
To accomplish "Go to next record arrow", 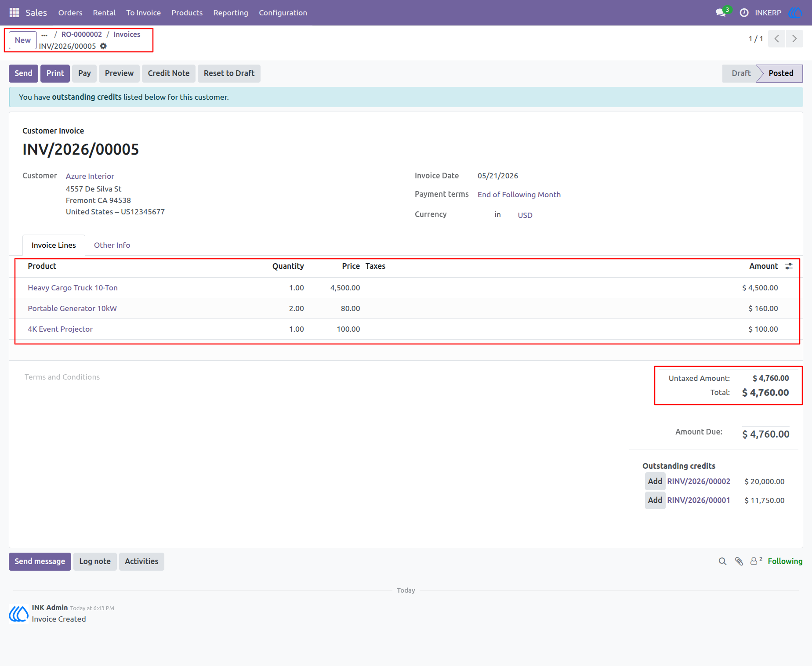I will 794,39.
